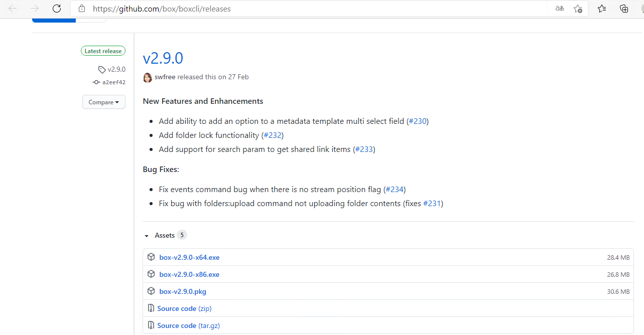Open the v2.9.0 release heading link
The width and height of the screenshot is (644, 335).
163,58
